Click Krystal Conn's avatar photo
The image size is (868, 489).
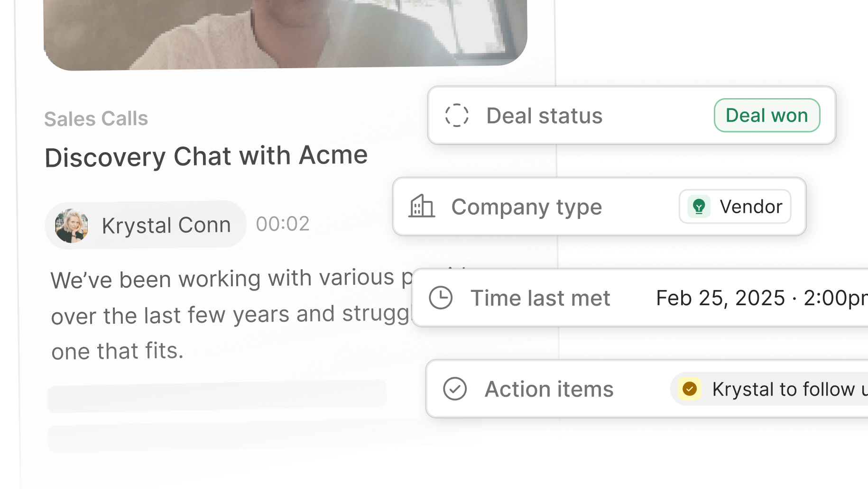click(72, 226)
